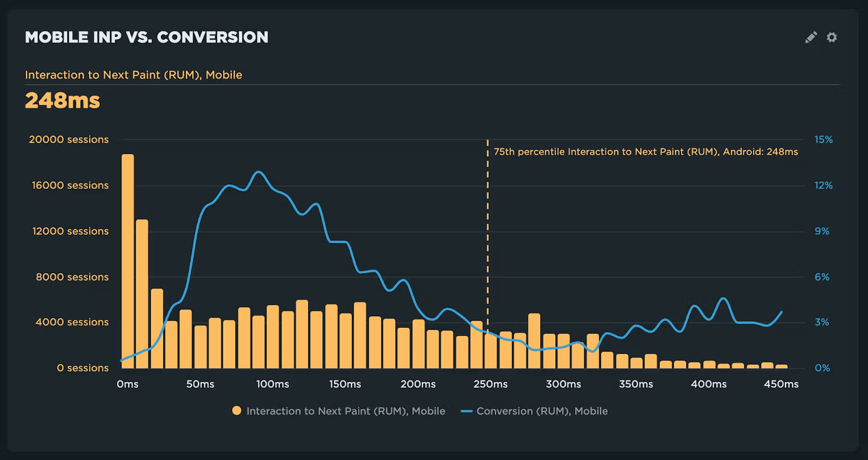Viewport: 868px width, 460px height.
Task: Toggle the Interaction to Next Paint legend entry
Action: click(x=346, y=411)
